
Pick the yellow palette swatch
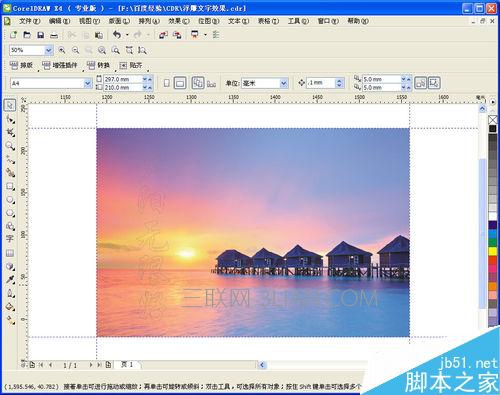(x=493, y=251)
